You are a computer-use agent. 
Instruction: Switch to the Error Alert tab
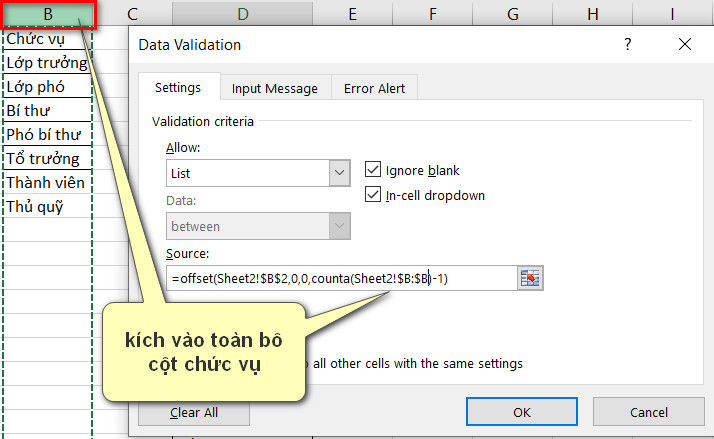(374, 88)
